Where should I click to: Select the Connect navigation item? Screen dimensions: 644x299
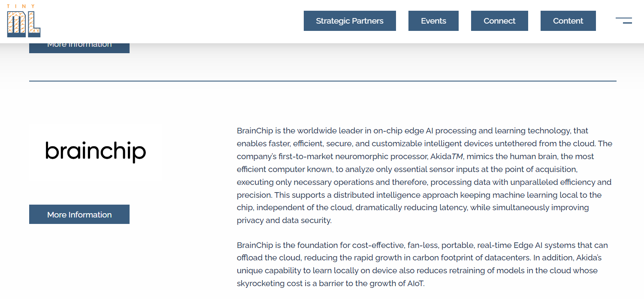coord(499,21)
